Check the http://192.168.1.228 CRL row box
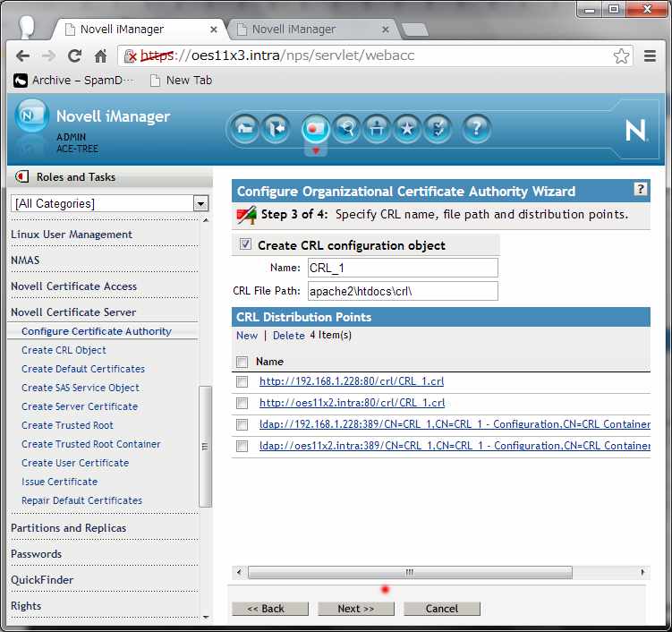This screenshot has width=672, height=632. (x=242, y=381)
